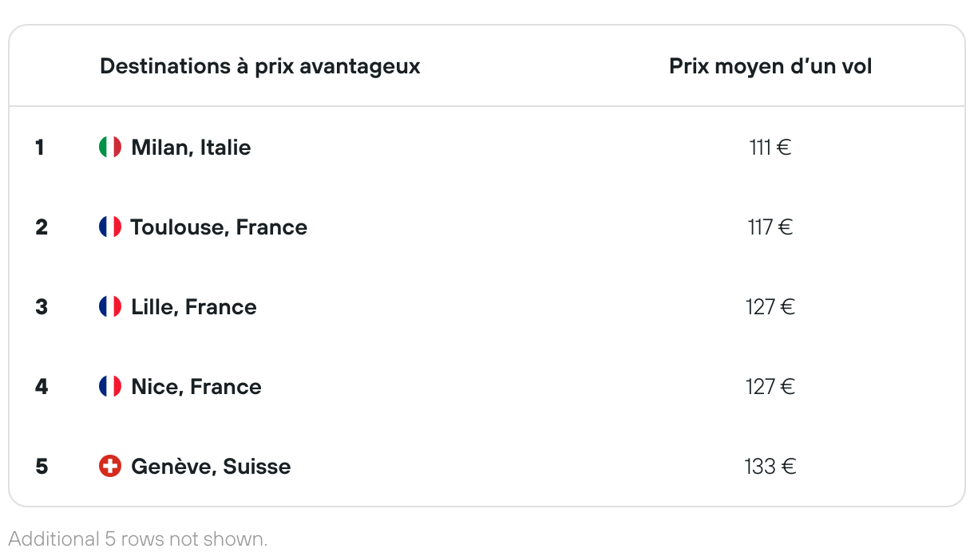
Task: Click the 111 € price for Milan
Action: coord(770,148)
